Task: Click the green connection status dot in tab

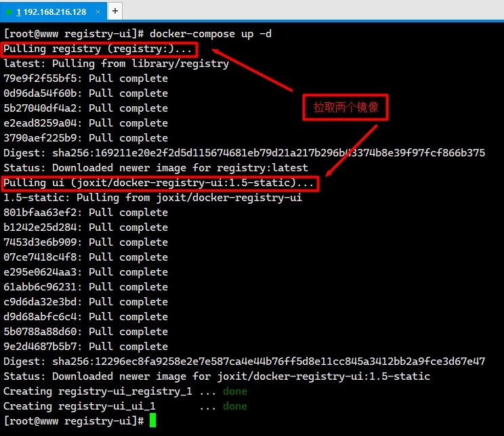Action: click(9, 12)
